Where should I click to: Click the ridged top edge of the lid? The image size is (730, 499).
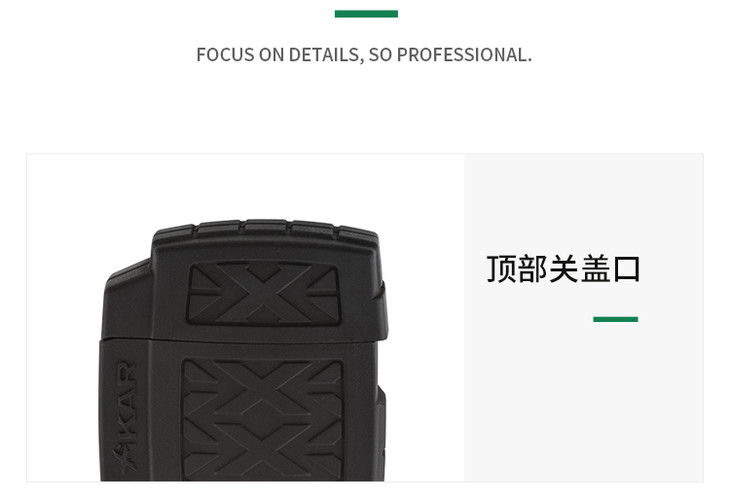265,228
